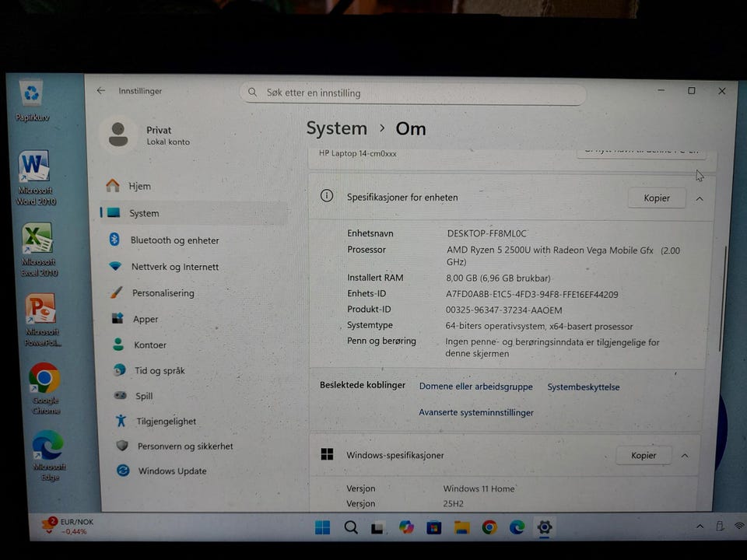Screen dimensions: 747x560
Task: Open Task View on the taskbar
Action: coord(378,527)
